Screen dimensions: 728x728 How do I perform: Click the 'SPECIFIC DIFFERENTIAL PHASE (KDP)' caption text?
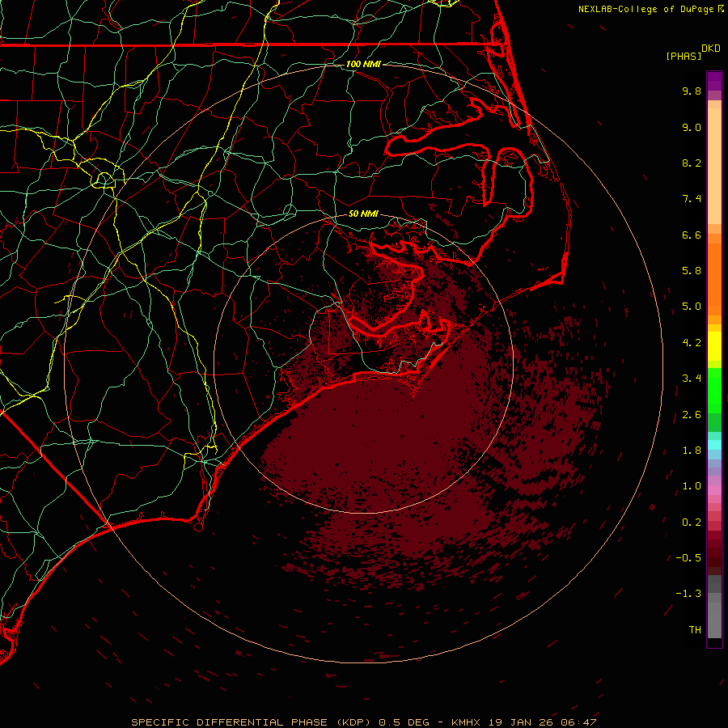click(x=251, y=722)
